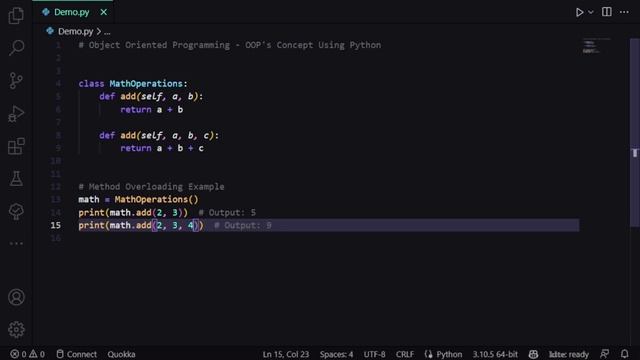Image resolution: width=640 pixels, height=360 pixels.
Task: Change file encoding UTF-8
Action: [374, 354]
